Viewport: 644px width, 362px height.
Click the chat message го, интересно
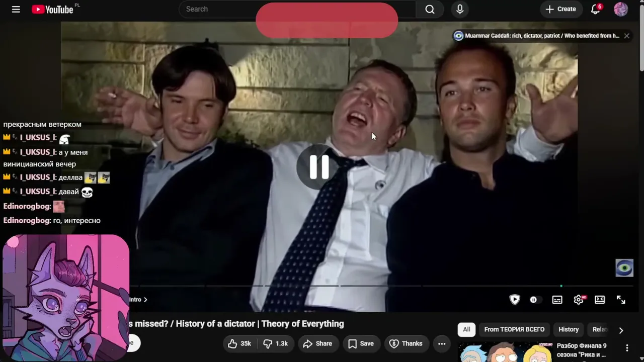tap(76, 220)
